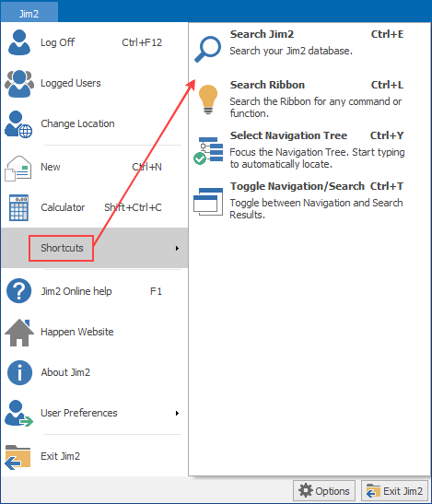Click the Toggle Navigation/Search windows icon

coord(208,202)
